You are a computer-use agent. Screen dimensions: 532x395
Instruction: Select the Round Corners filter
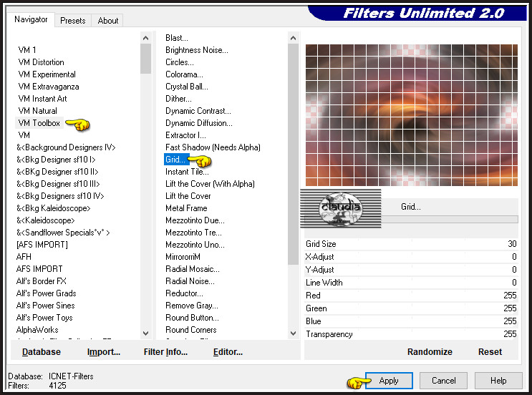click(x=191, y=330)
